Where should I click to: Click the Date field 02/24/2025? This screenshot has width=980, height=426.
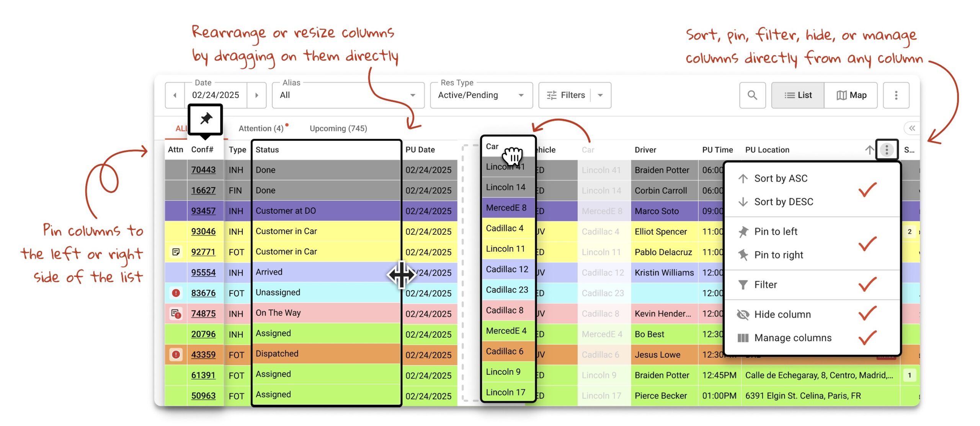[x=216, y=95]
